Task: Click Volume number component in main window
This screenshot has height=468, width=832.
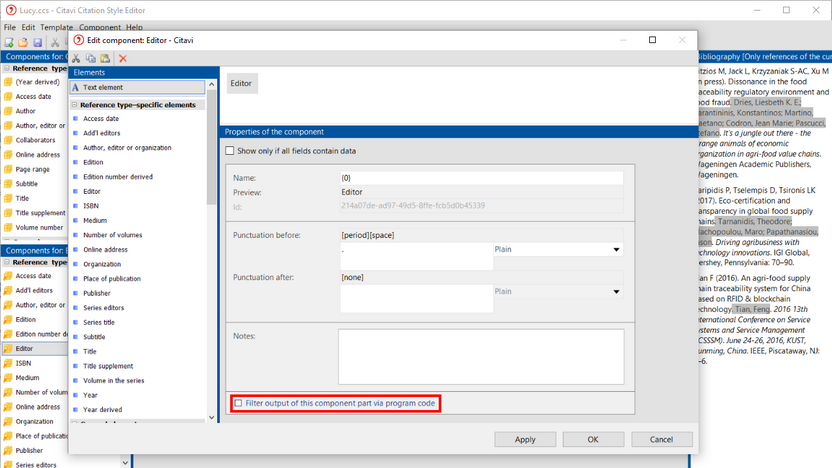Action: 39,228
